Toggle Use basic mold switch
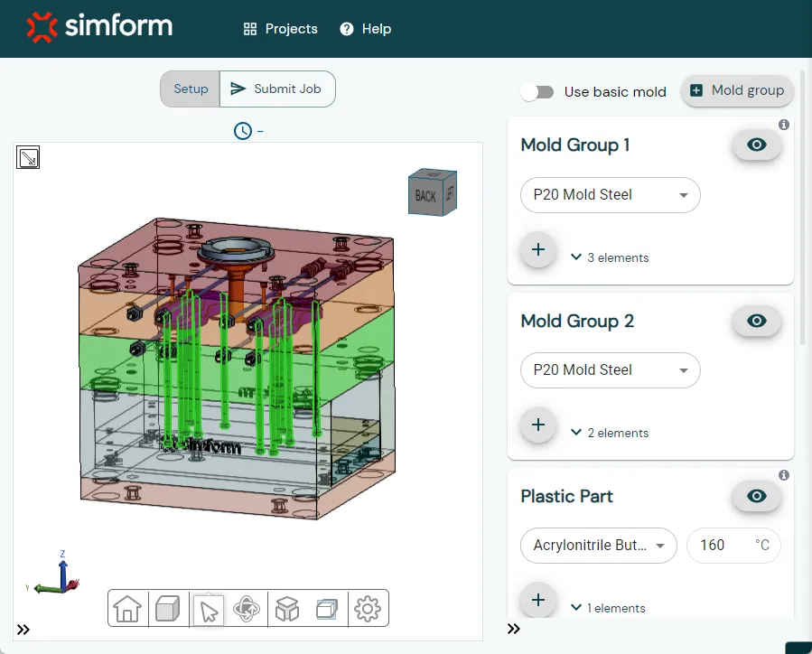The height and width of the screenshot is (654, 812). point(537,92)
